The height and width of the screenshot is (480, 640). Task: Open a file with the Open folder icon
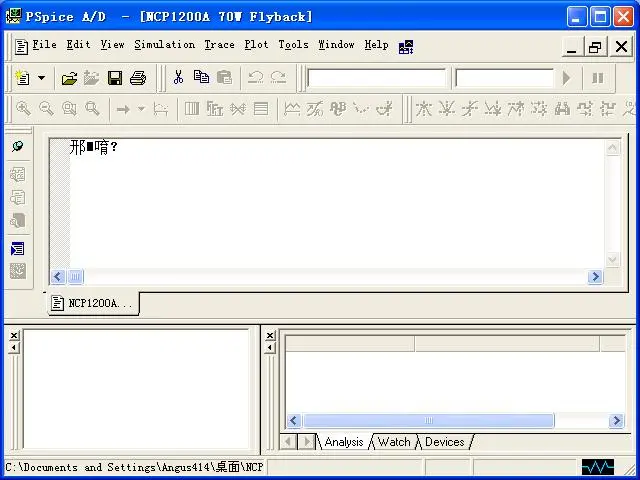pyautogui.click(x=69, y=78)
